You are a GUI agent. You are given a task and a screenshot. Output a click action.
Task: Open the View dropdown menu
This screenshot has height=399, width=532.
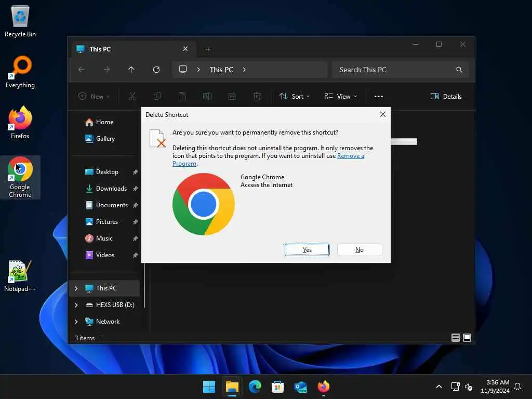[x=341, y=96]
